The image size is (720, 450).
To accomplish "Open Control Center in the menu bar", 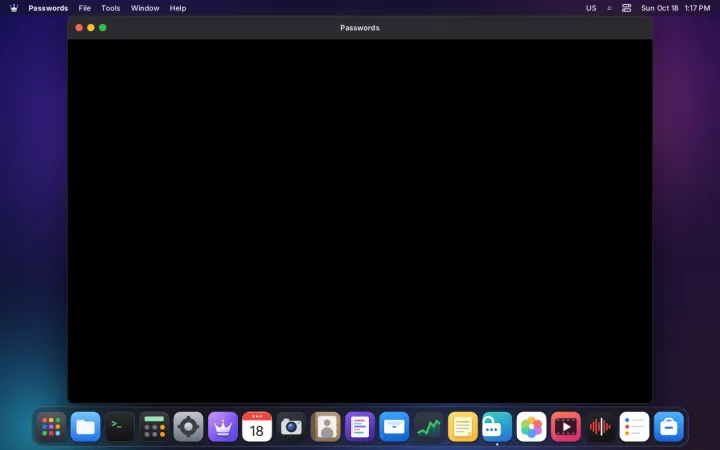I will click(626, 8).
